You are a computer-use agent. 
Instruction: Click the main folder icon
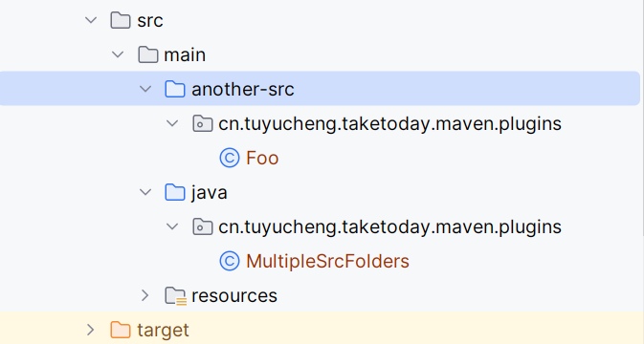[148, 54]
